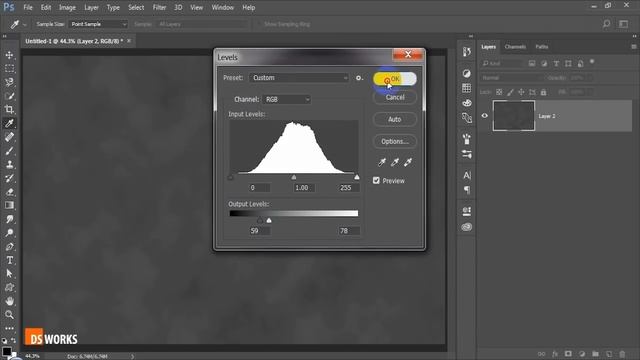This screenshot has height=360, width=640.
Task: Open the Channel dropdown showing RGB
Action: point(287,99)
